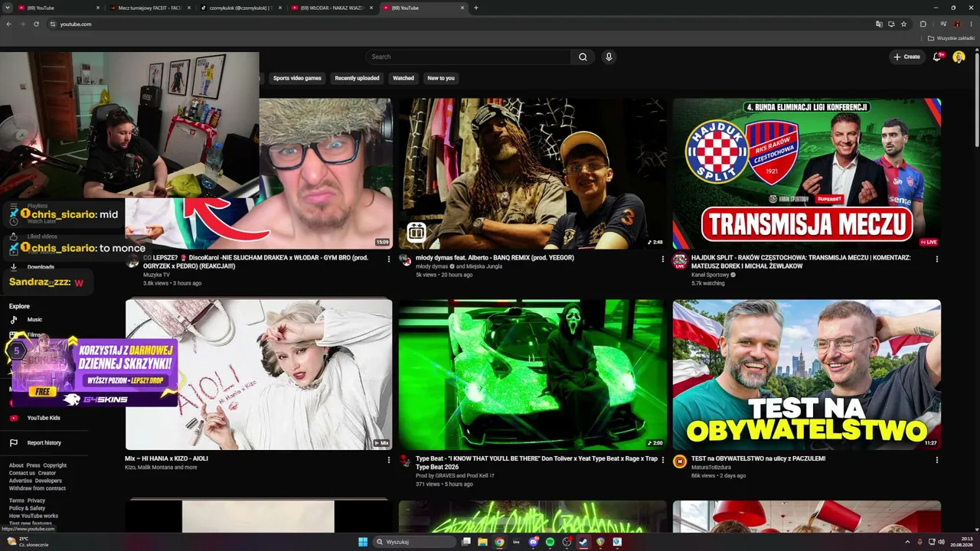This screenshot has height=551, width=980.
Task: Open the AIOLI mix thumbnail
Action: point(259,374)
